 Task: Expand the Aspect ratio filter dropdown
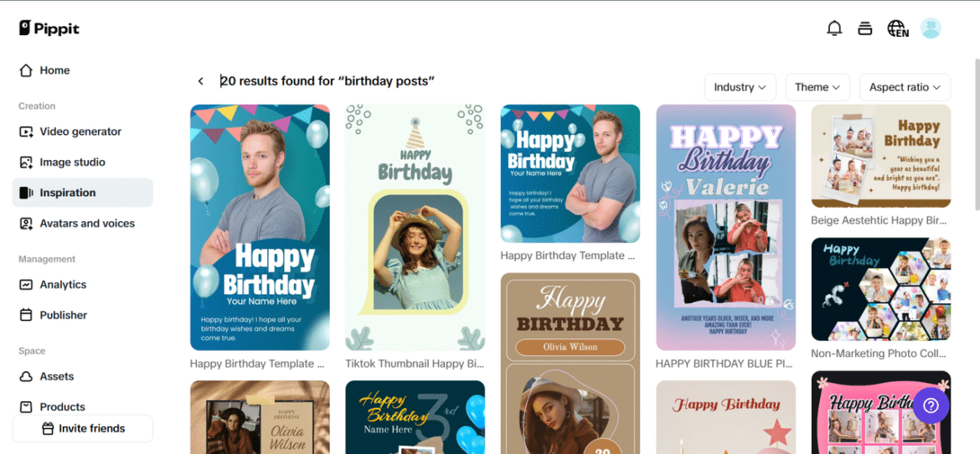tap(905, 87)
